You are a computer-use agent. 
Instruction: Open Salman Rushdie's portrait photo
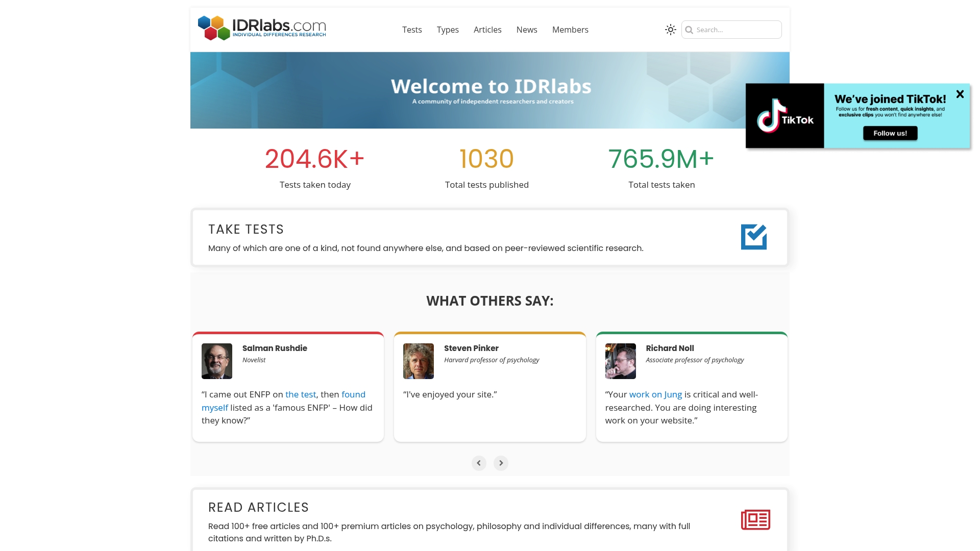pyautogui.click(x=216, y=361)
